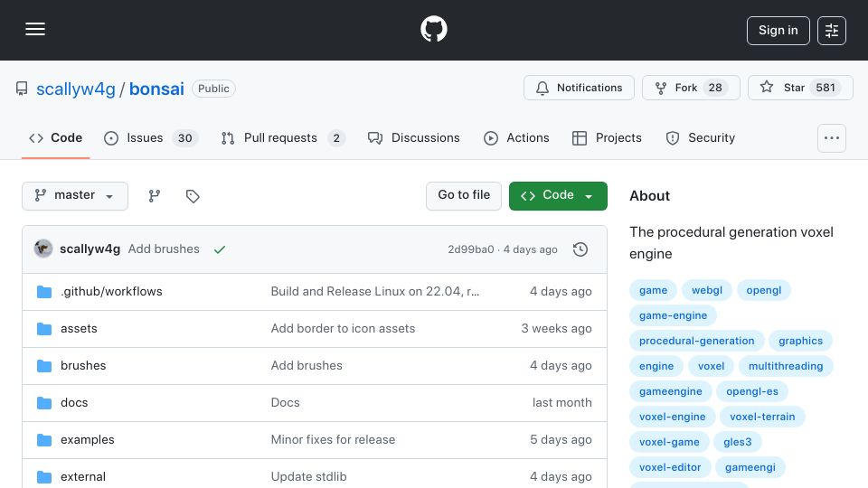Select the voxel-engine topic tag
868x488 pixels.
click(x=672, y=418)
